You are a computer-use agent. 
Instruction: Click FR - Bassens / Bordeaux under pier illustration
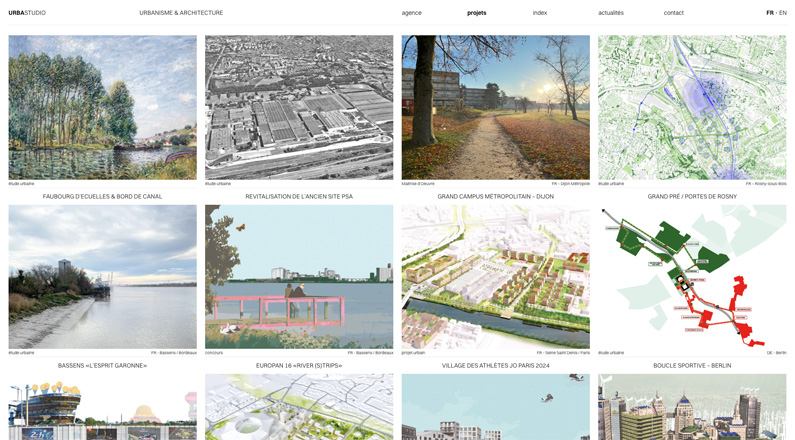[370, 353]
